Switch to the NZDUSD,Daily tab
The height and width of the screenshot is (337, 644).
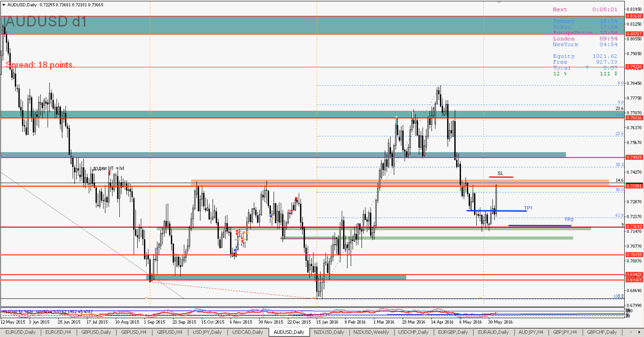click(329, 333)
